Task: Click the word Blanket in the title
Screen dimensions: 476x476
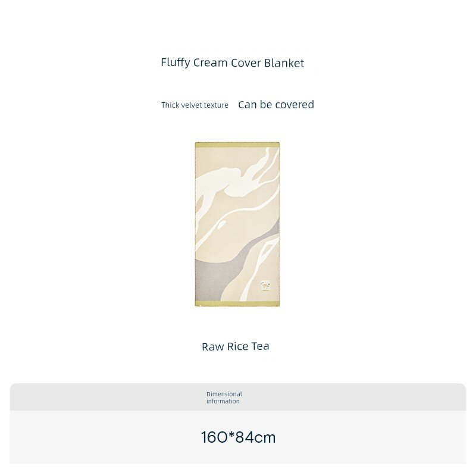Action: 284,63
